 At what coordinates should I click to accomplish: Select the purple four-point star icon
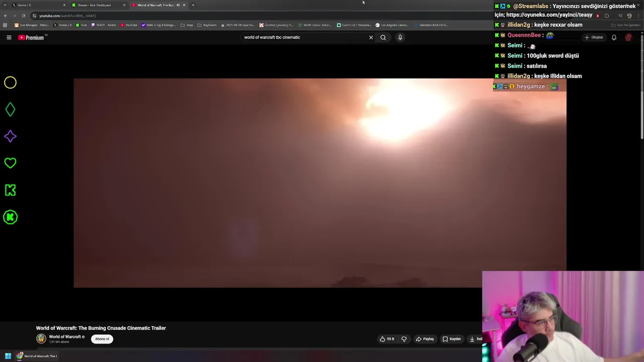(x=10, y=136)
